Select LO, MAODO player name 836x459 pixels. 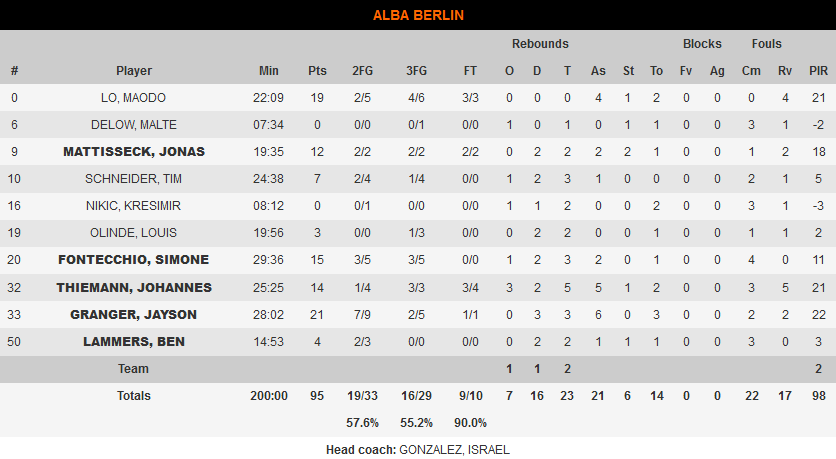coord(133,98)
